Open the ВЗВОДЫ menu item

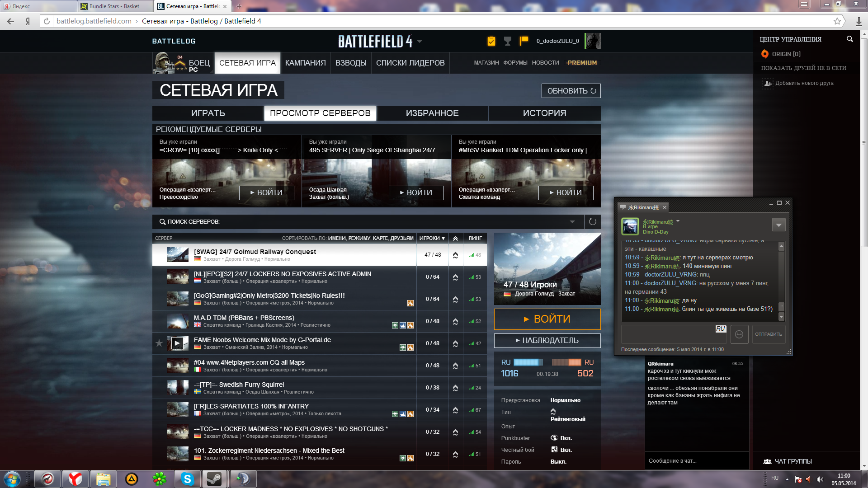pos(351,63)
